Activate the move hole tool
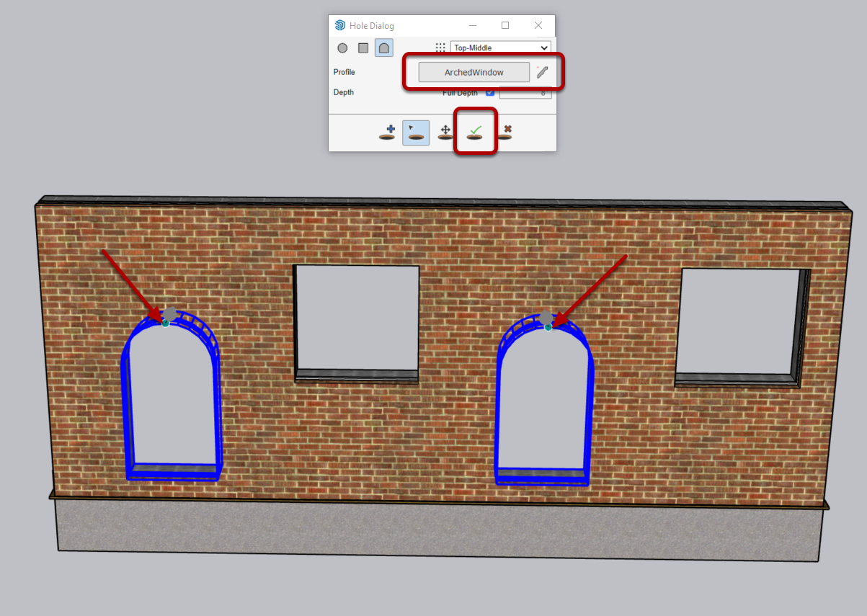Viewport: 867px width, 616px height. point(445,133)
